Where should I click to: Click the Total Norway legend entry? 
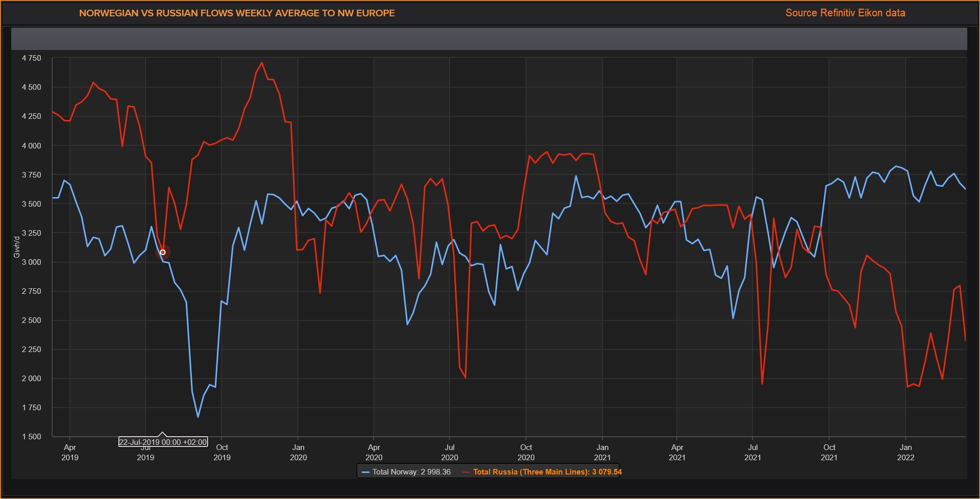(406, 472)
